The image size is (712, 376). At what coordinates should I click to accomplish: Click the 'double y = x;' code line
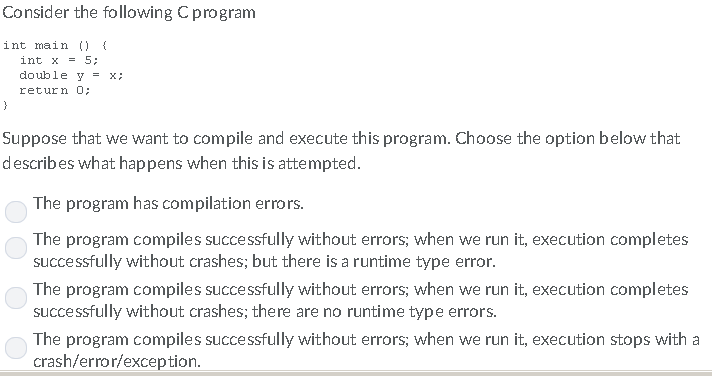click(x=71, y=75)
